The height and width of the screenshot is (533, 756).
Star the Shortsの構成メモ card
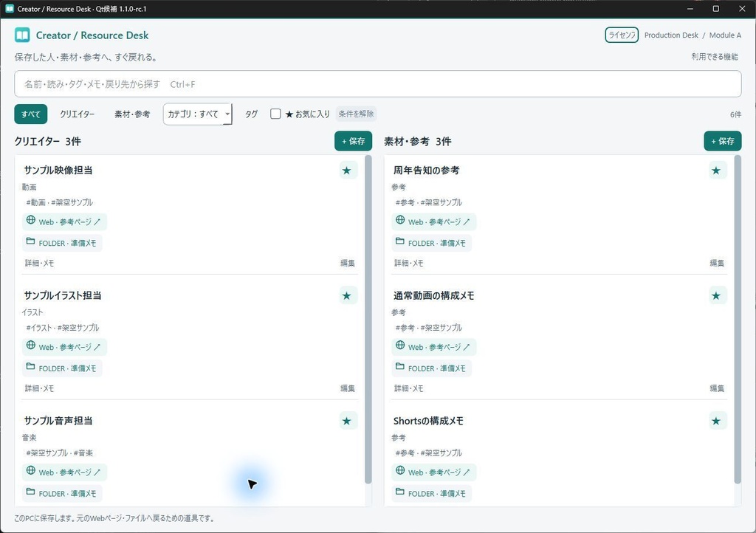[x=716, y=422]
